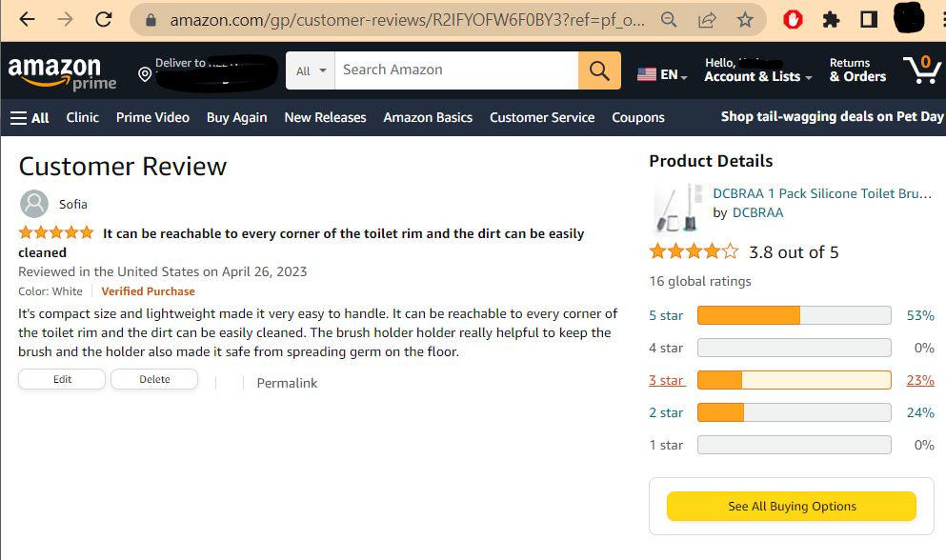This screenshot has width=946, height=560.
Task: Click the See All Buying Options button
Action: (791, 507)
